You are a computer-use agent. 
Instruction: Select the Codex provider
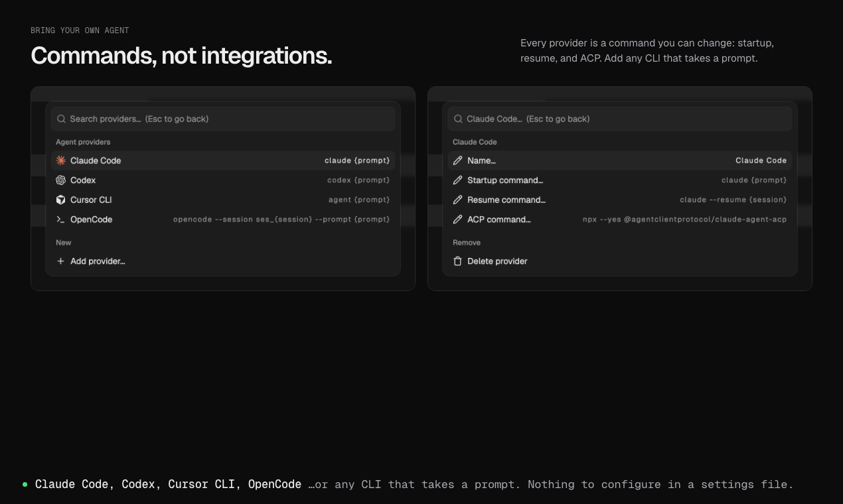223,180
